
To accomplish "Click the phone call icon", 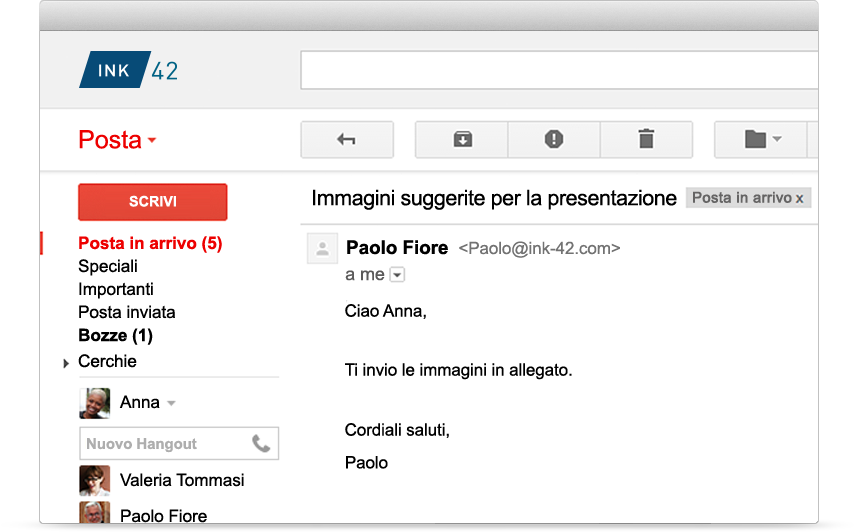I will click(x=261, y=444).
